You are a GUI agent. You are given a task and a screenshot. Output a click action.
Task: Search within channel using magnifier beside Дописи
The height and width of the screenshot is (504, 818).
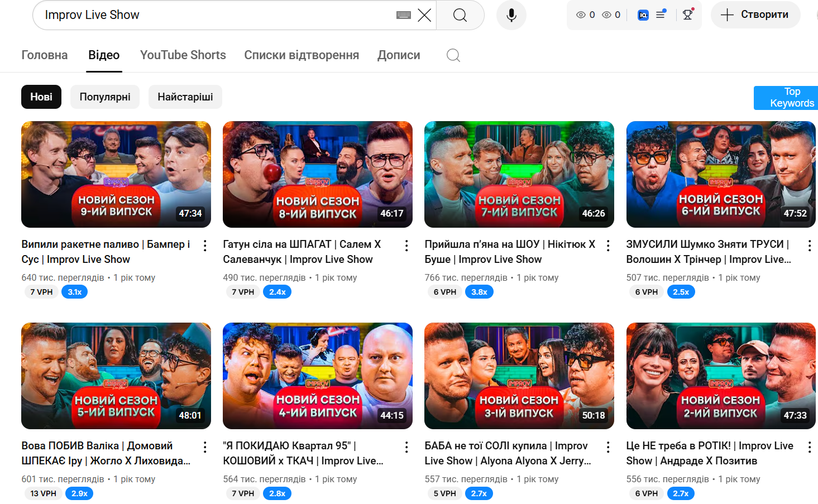(x=453, y=55)
